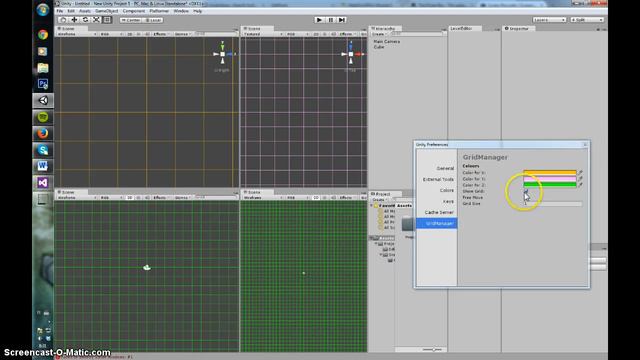The width and height of the screenshot is (640, 360).
Task: Pick color for Y with its eyedropper icon
Action: point(580,179)
